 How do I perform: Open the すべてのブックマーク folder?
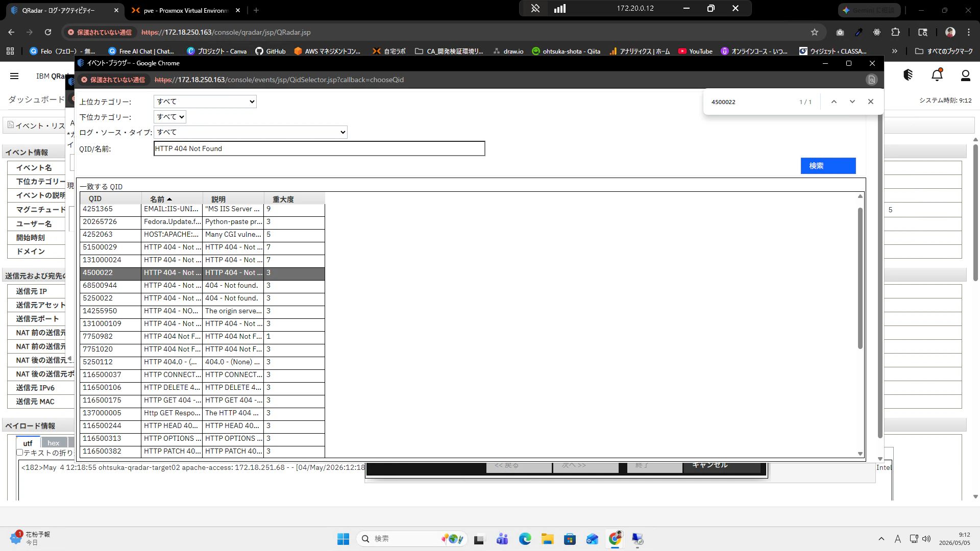coord(944,51)
